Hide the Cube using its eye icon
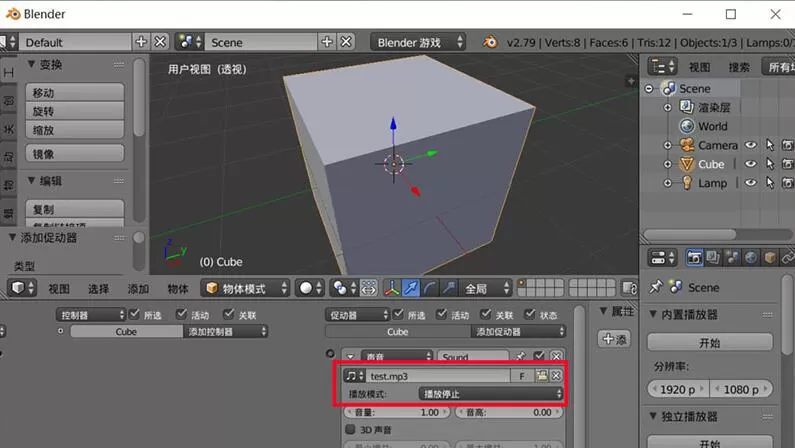Screen dimensions: 795x448 point(750,164)
